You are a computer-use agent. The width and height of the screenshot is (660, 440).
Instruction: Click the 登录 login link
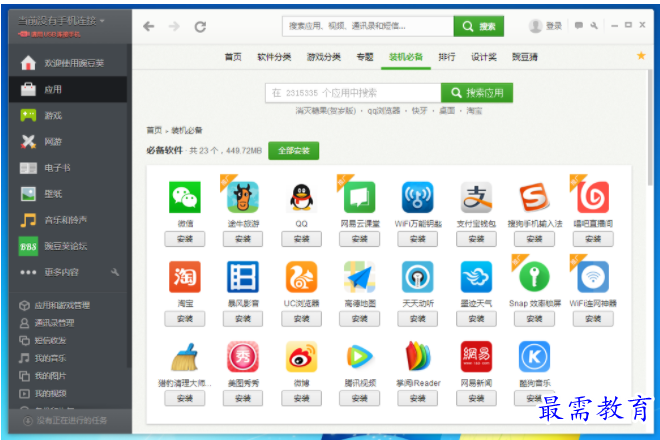coord(554,26)
